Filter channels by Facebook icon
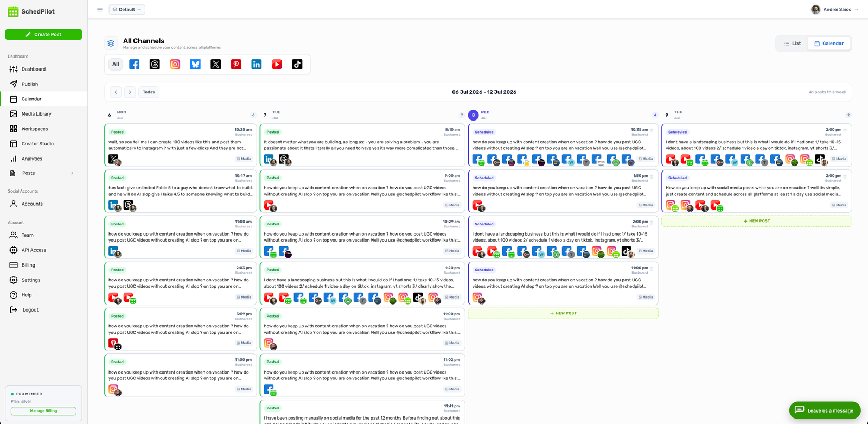 [135, 64]
